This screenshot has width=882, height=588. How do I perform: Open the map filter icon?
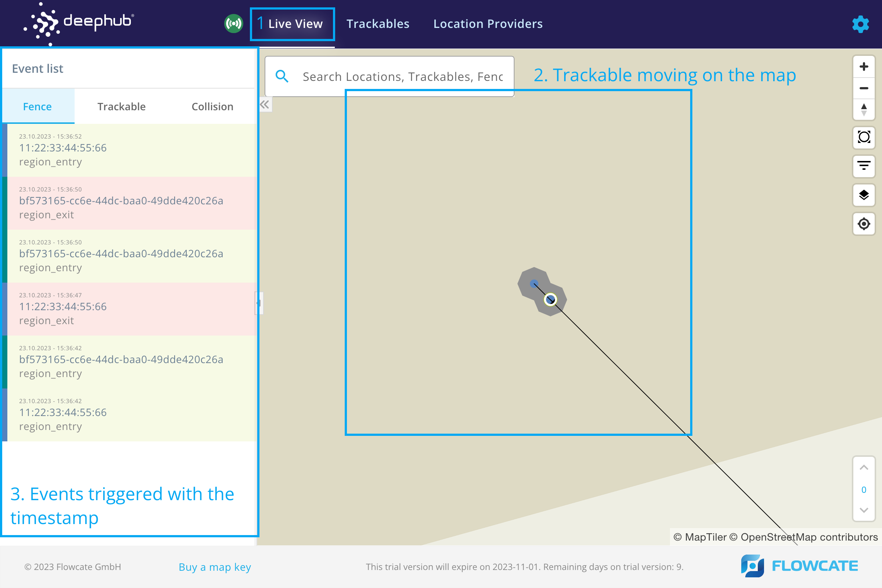pos(864,166)
